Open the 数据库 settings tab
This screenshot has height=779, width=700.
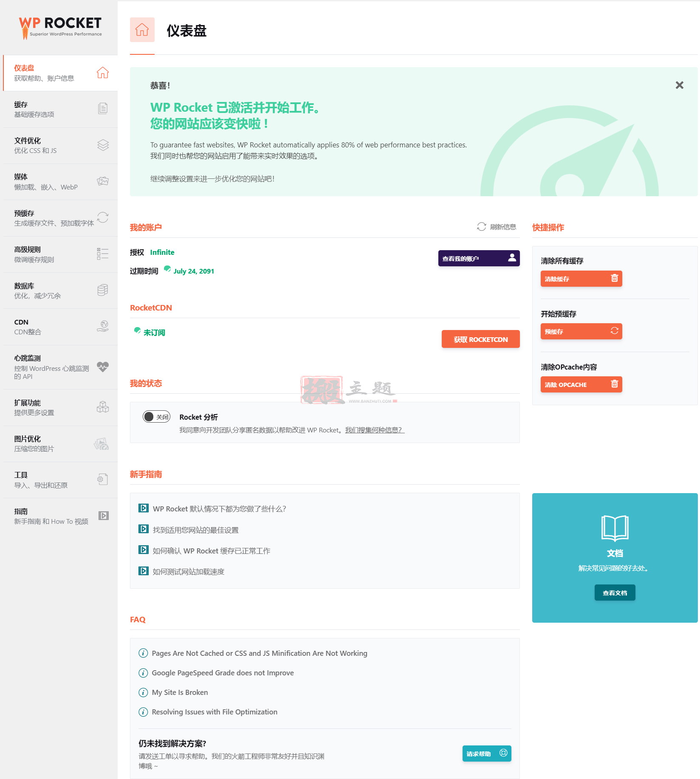click(x=60, y=291)
